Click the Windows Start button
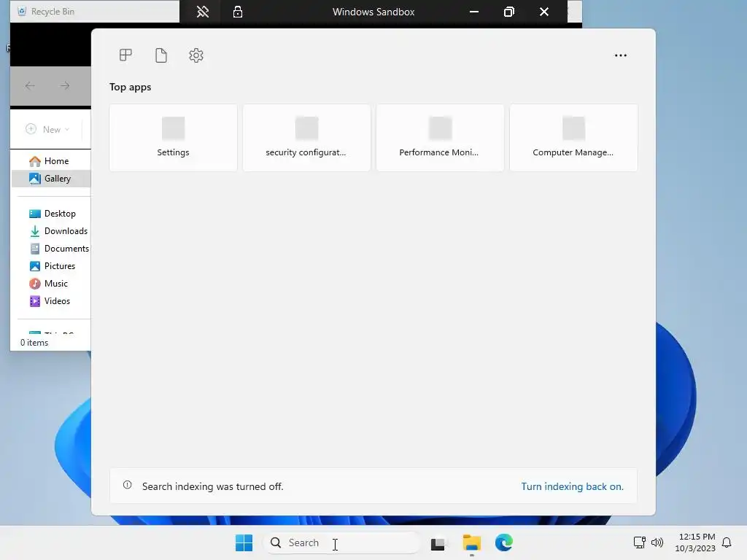 [x=244, y=542]
